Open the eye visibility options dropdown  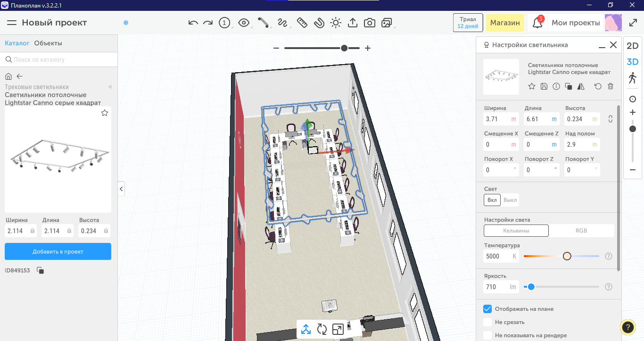pos(244,23)
